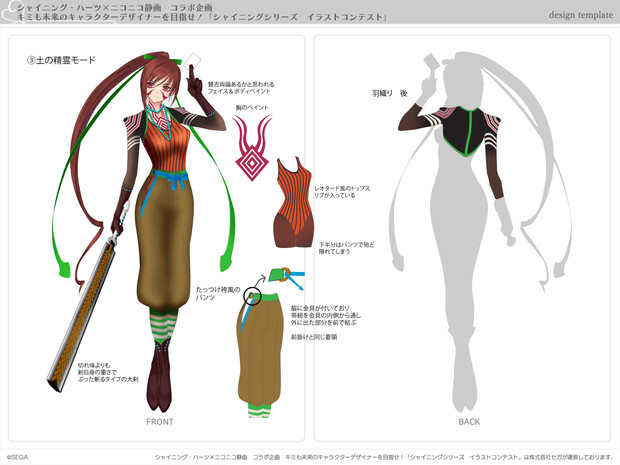Click the black haori jacket on back view

[x=465, y=129]
